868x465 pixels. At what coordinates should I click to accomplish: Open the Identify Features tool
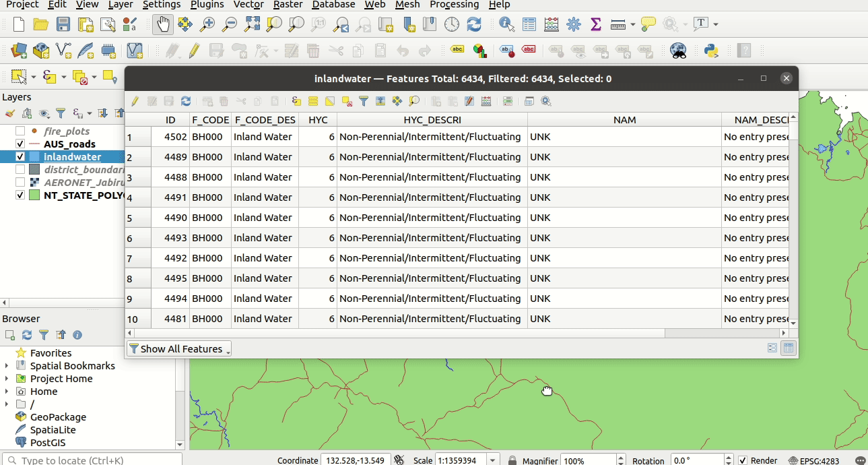click(505, 24)
